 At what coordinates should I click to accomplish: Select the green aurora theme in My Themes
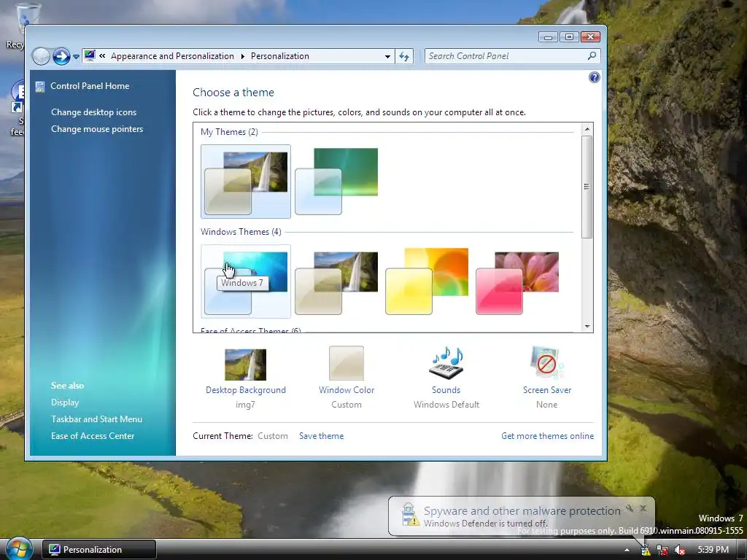click(x=336, y=182)
